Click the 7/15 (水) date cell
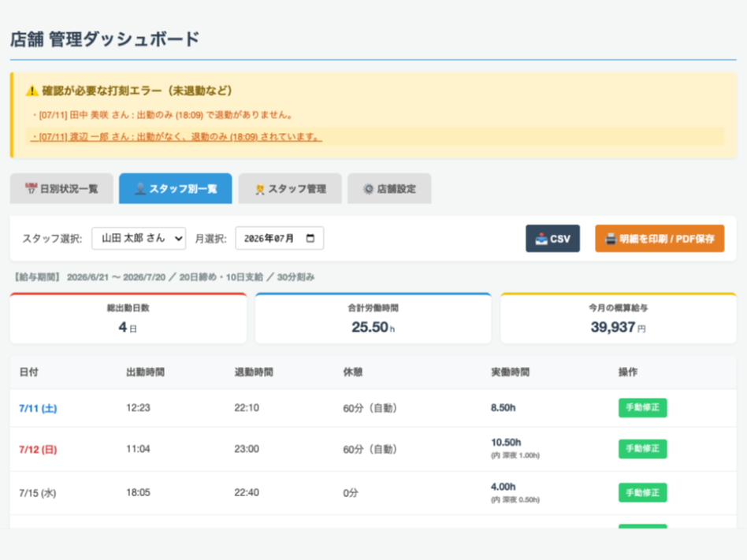 click(x=38, y=493)
